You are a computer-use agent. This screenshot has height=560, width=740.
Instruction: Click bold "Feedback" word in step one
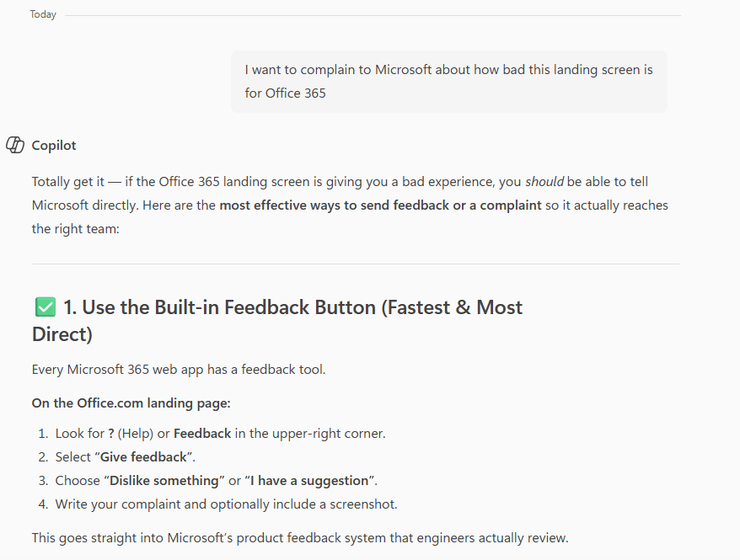(x=202, y=434)
